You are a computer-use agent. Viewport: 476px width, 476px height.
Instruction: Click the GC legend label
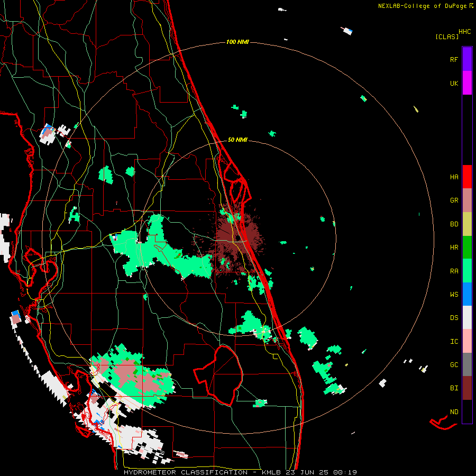[x=454, y=365]
